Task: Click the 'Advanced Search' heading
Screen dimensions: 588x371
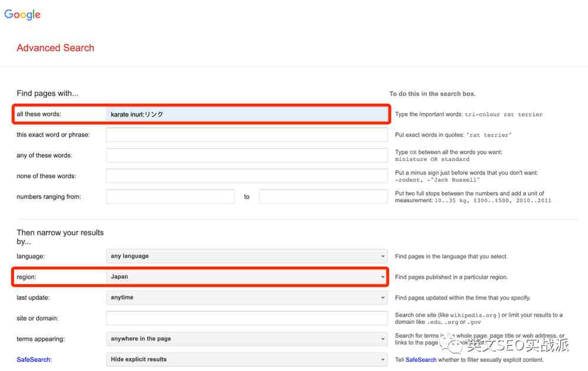Action: (x=55, y=48)
